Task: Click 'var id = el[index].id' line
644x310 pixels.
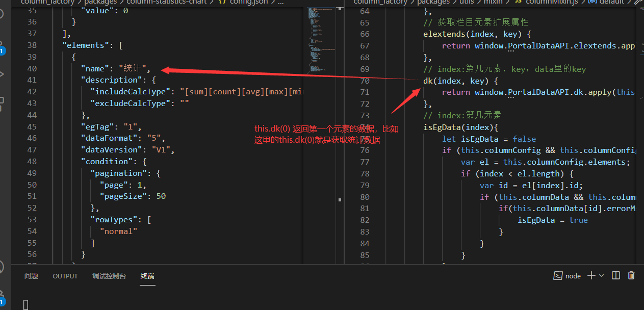Action: click(x=531, y=186)
